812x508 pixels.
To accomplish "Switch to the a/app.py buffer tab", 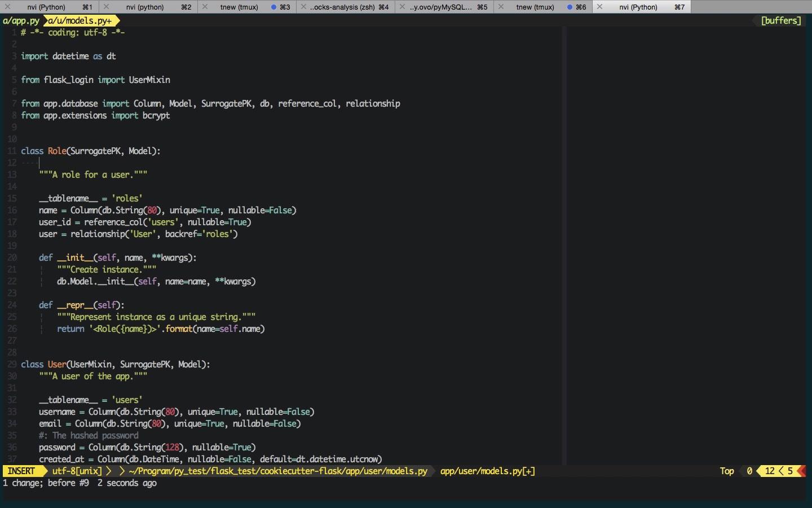I will point(21,21).
